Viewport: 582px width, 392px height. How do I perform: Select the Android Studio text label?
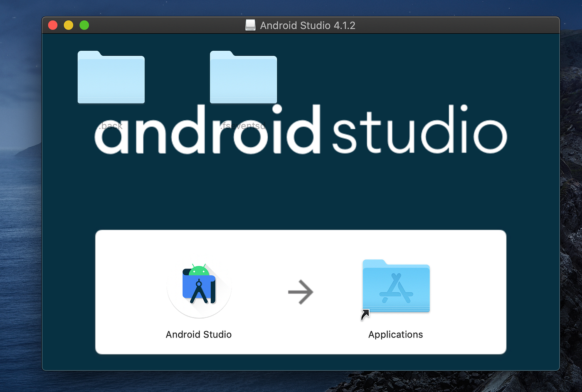click(x=199, y=334)
